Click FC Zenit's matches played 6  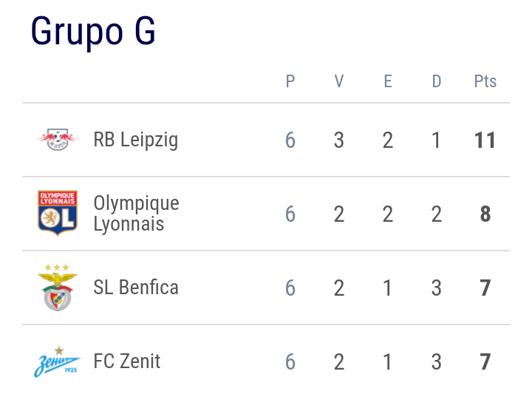pyautogui.click(x=290, y=361)
